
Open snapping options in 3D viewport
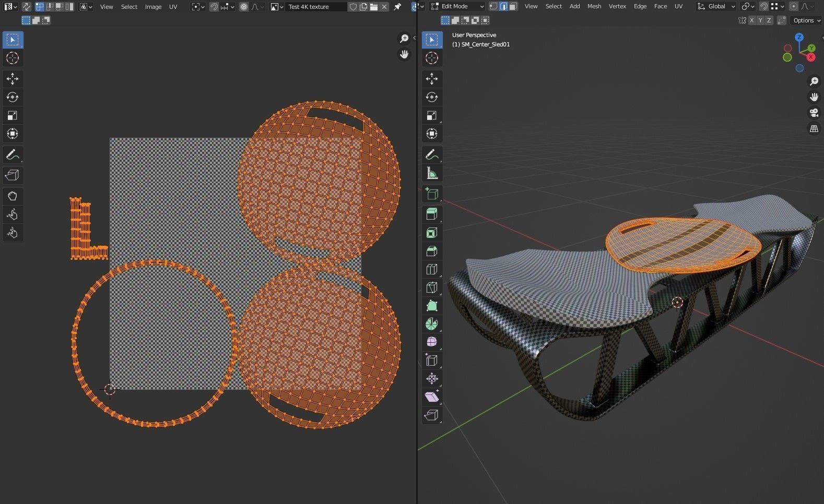pyautogui.click(x=777, y=6)
